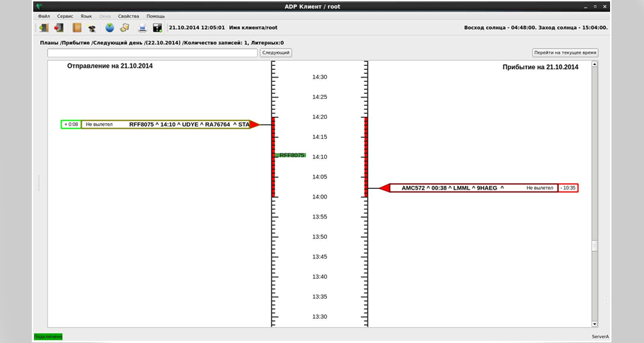
Task: Click the printer icon in toolbar
Action: click(x=142, y=28)
